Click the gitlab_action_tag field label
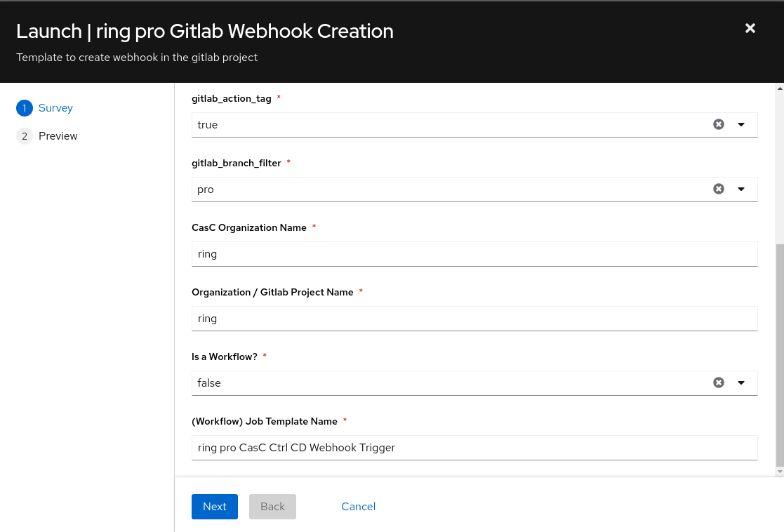The width and height of the screenshot is (784, 532). pyautogui.click(x=232, y=98)
